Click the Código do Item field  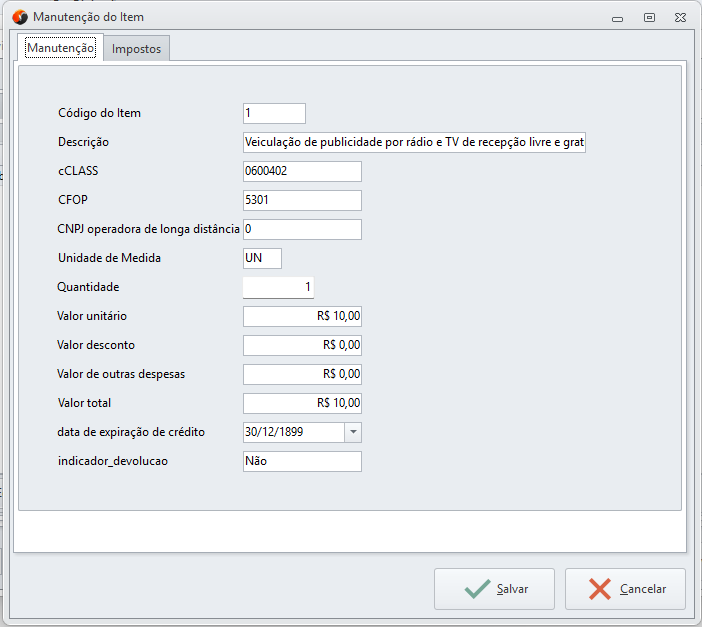tap(274, 113)
